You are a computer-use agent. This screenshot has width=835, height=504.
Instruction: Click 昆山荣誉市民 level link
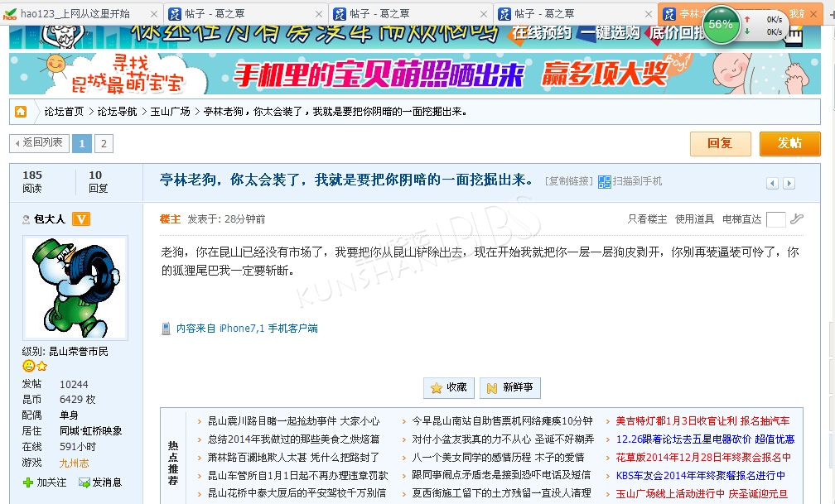pyautogui.click(x=78, y=351)
